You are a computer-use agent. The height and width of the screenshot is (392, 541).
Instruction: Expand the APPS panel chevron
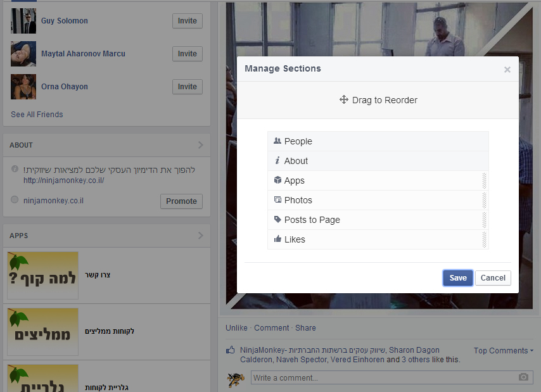[x=200, y=236]
